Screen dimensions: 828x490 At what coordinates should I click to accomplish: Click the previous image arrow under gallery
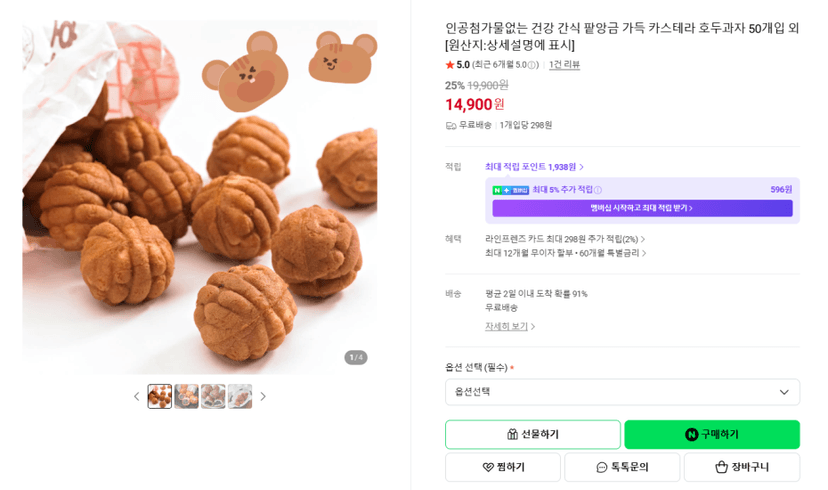click(137, 397)
